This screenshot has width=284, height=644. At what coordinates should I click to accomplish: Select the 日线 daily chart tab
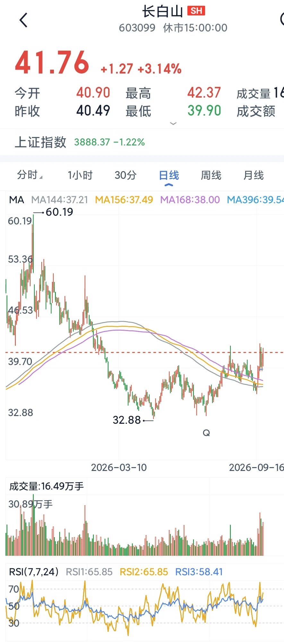click(x=169, y=175)
